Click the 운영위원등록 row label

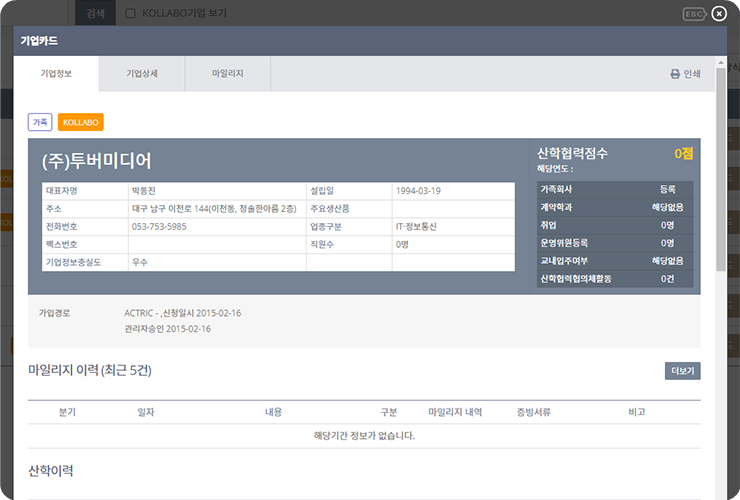click(x=564, y=243)
